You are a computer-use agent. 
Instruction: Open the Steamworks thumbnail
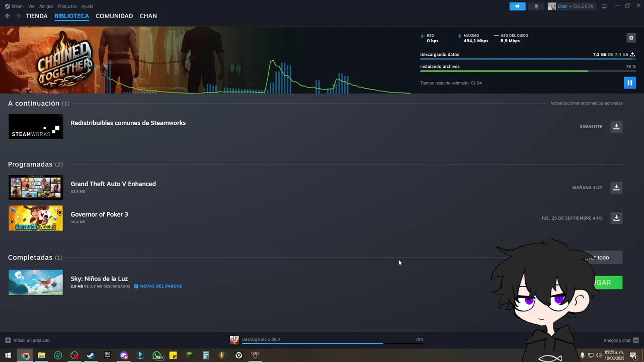[x=36, y=127]
